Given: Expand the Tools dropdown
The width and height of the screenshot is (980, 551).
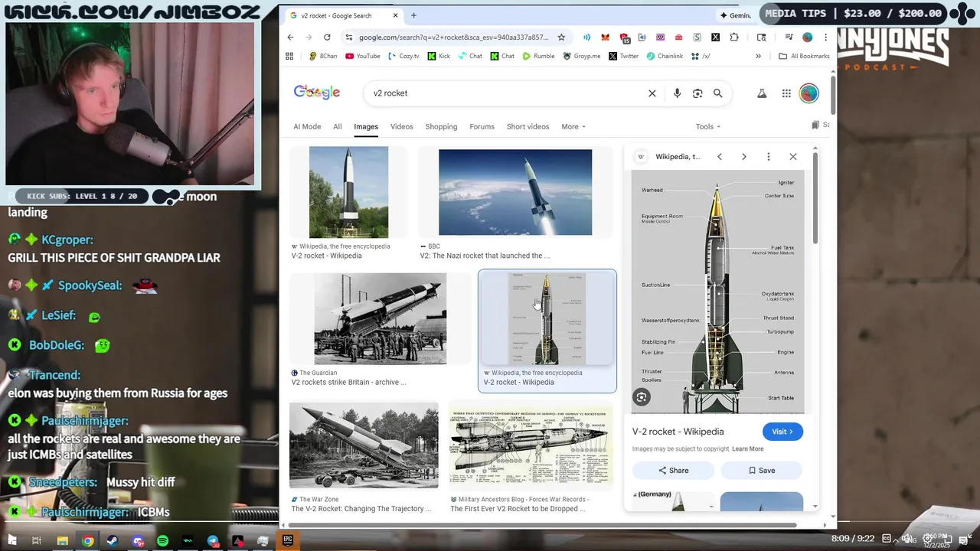Looking at the screenshot, I should [x=708, y=126].
